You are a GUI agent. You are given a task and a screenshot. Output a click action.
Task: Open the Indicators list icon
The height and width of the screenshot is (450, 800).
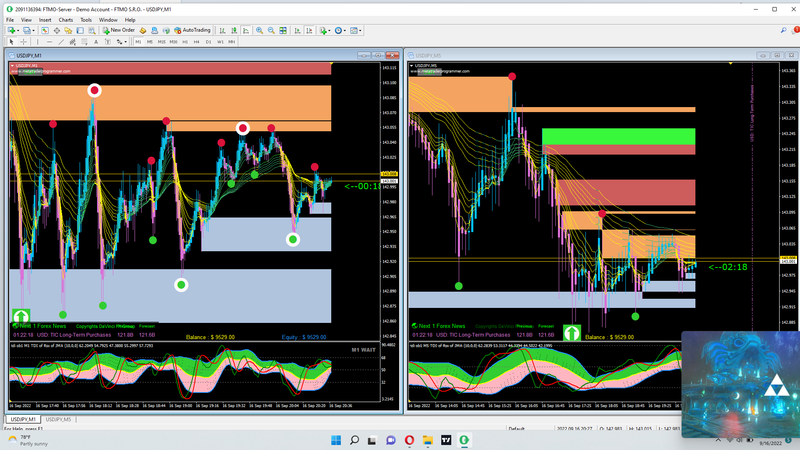pos(322,31)
